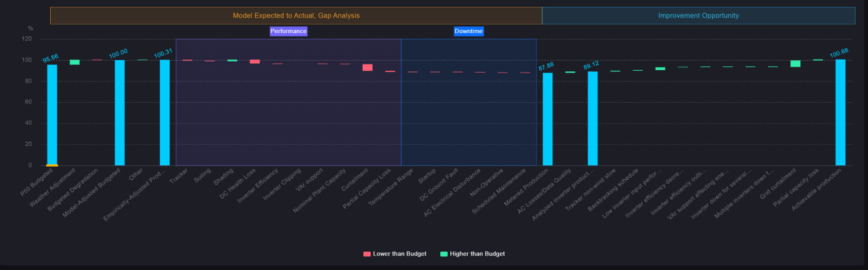Click the 'Achievable production' axis label
868x270 pixels.
click(x=817, y=188)
